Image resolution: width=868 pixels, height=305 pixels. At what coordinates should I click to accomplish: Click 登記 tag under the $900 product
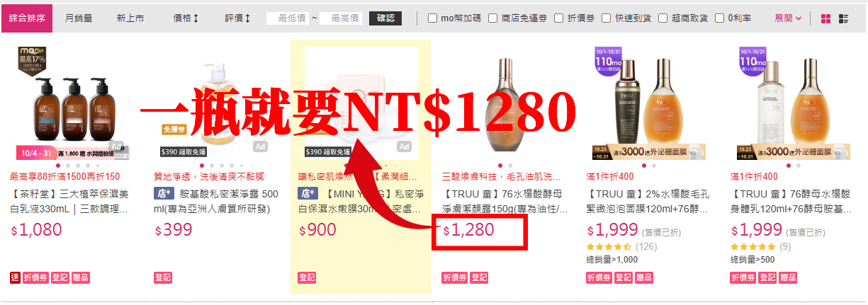click(x=307, y=277)
